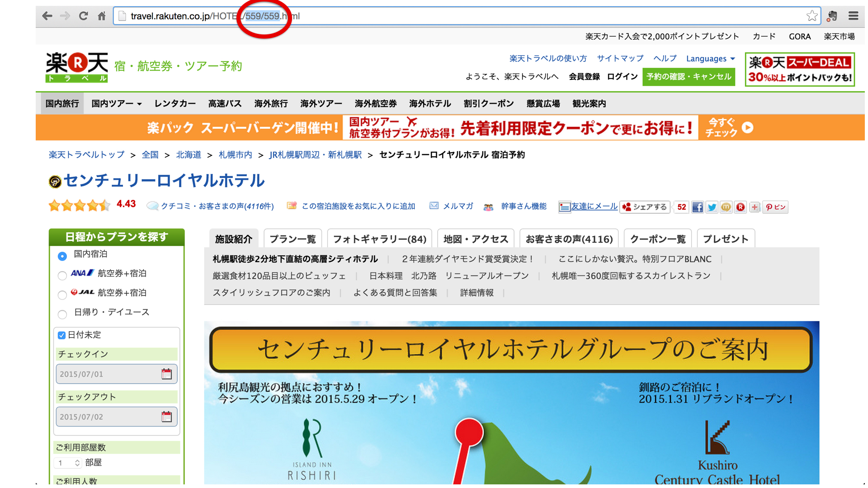The height and width of the screenshot is (488, 868).
Task: Change room count stepper
Action: [x=77, y=463]
